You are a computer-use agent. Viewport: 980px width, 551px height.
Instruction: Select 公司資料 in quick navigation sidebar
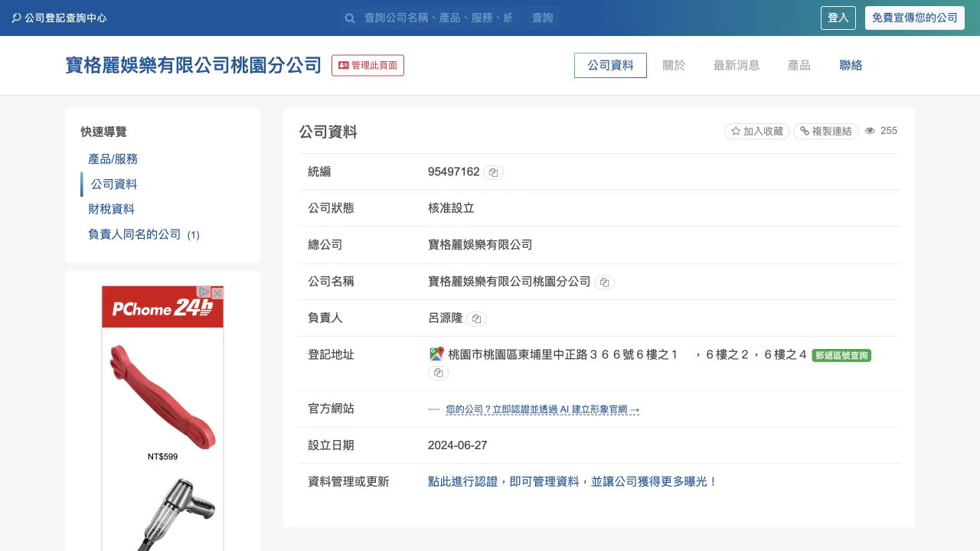(x=114, y=184)
